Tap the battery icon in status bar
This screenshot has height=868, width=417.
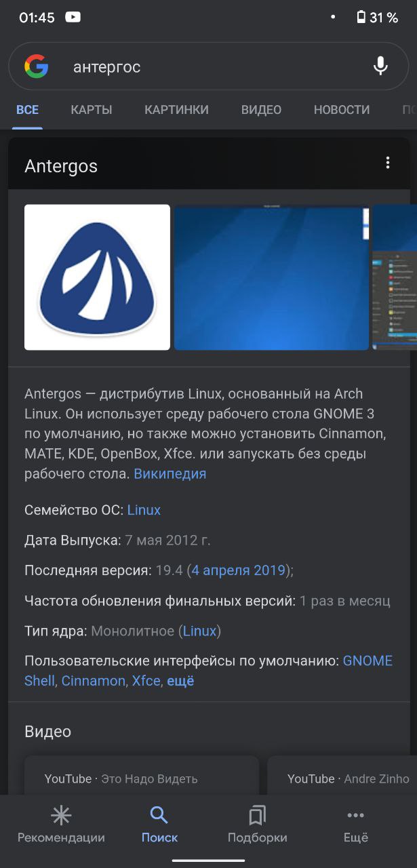pyautogui.click(x=361, y=18)
